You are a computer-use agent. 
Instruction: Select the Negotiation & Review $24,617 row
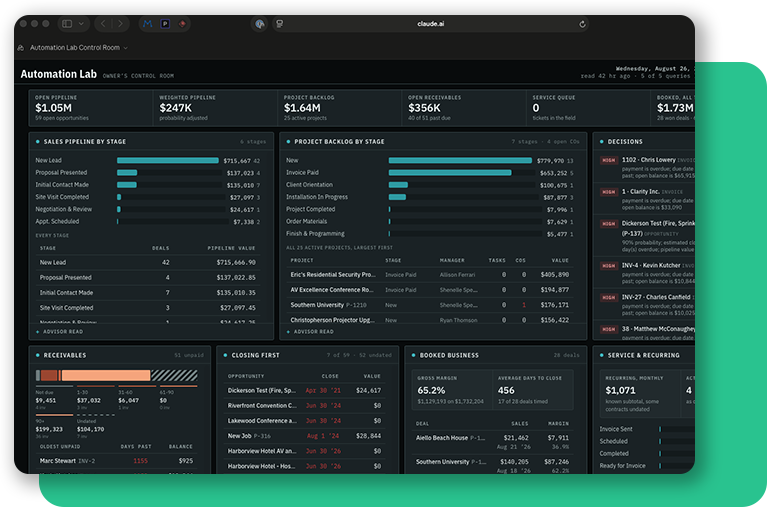click(x=148, y=210)
